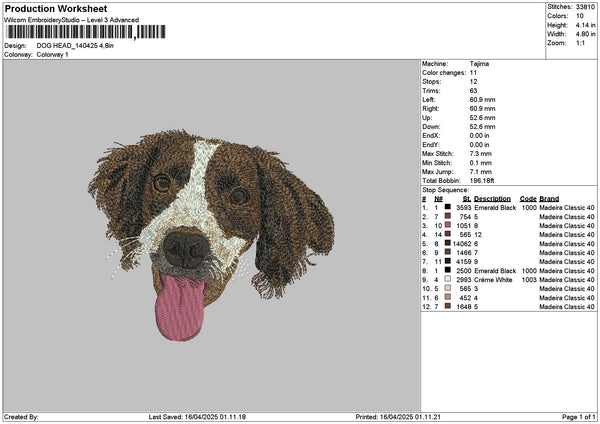Click the 'Right:' label
This screenshot has height=424, width=600.
(x=430, y=109)
